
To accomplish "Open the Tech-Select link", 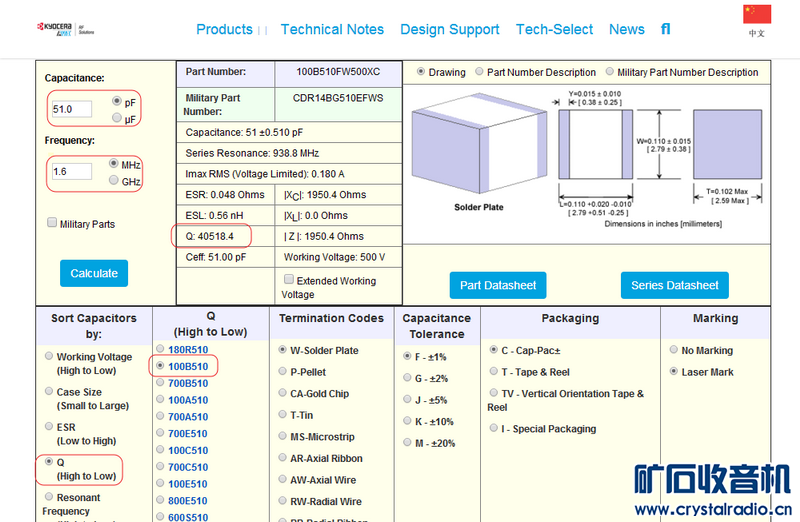I will [554, 29].
